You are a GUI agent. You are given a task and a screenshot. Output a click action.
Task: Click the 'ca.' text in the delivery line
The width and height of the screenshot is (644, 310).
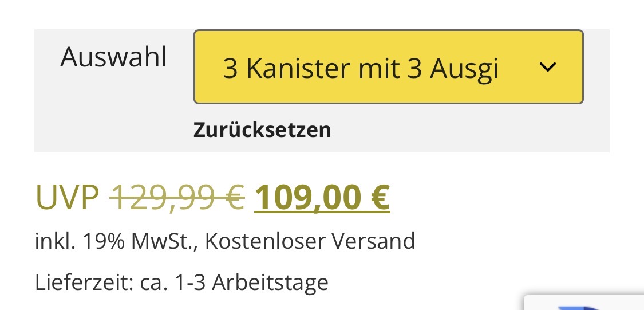(x=152, y=282)
